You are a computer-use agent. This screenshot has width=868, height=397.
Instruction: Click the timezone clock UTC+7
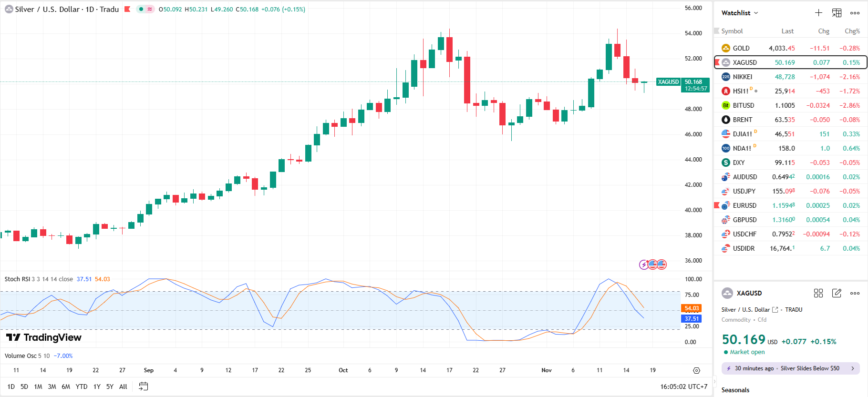[683, 387]
